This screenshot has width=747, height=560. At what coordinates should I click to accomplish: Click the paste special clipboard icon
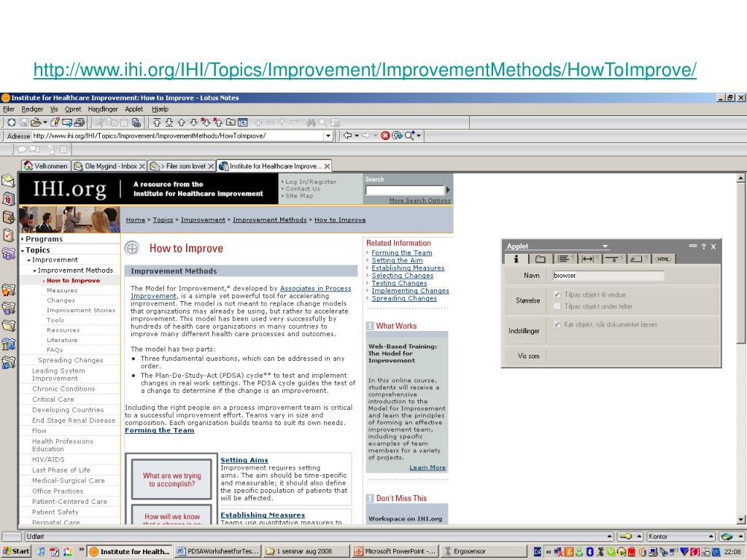click(136, 122)
